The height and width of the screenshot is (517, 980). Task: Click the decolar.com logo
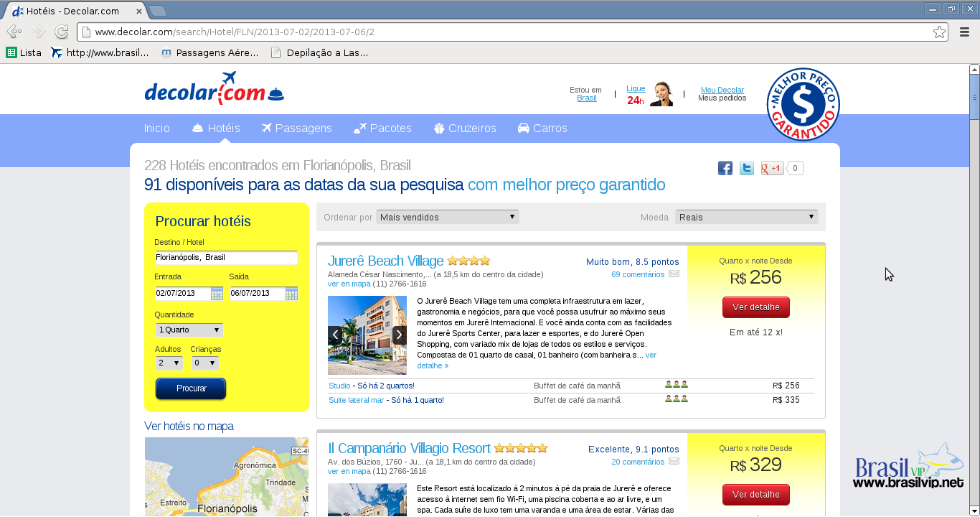214,89
